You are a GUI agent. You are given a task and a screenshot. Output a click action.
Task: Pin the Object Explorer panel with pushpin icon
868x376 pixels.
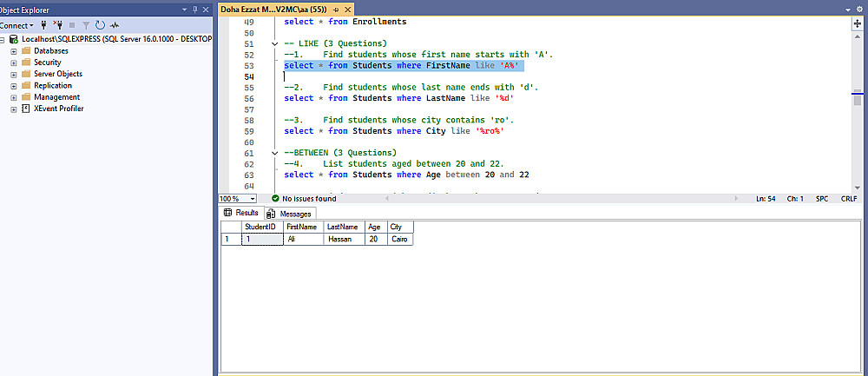[x=194, y=10]
